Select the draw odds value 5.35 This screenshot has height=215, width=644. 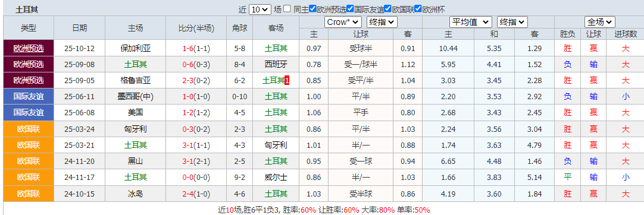(x=494, y=48)
